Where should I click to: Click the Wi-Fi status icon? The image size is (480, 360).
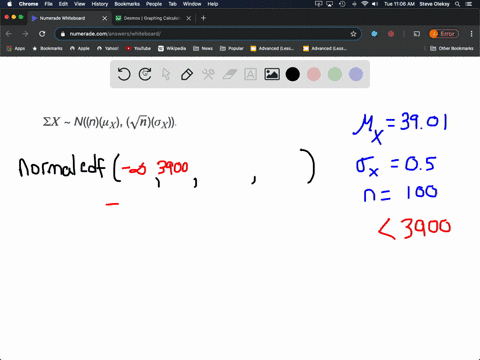coord(365,4)
